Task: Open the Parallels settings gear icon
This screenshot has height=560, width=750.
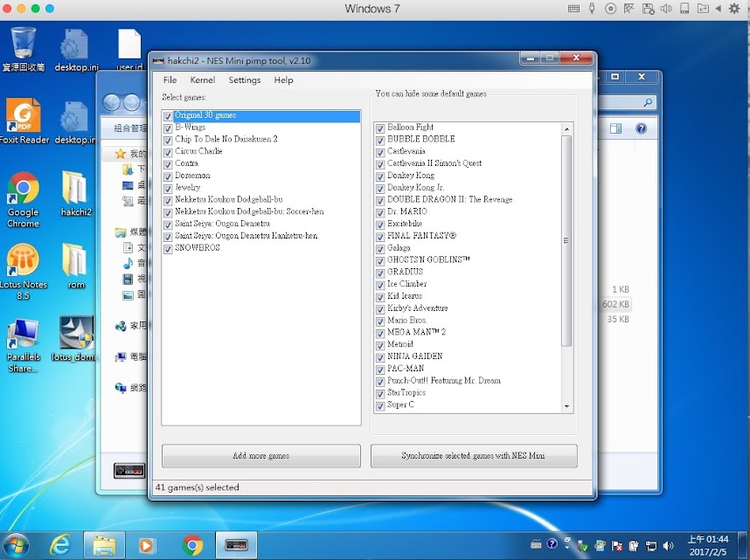Action: (x=734, y=9)
